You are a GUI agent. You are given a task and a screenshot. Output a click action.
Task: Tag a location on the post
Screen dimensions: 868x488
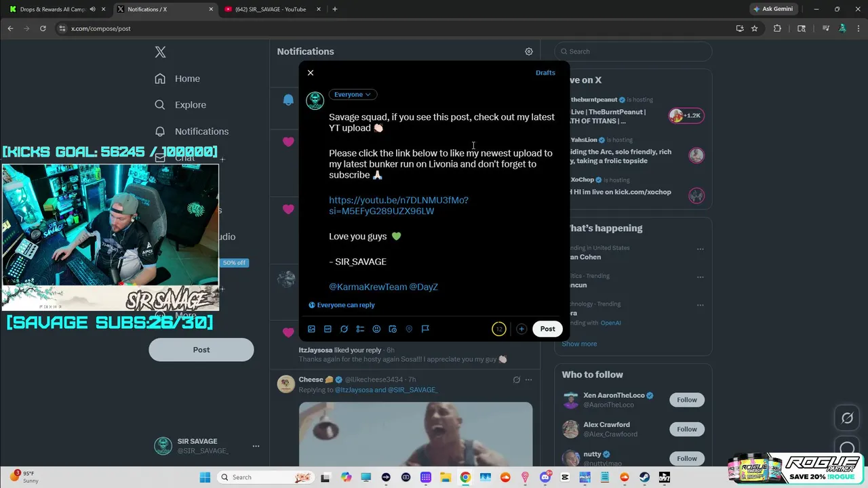point(409,329)
